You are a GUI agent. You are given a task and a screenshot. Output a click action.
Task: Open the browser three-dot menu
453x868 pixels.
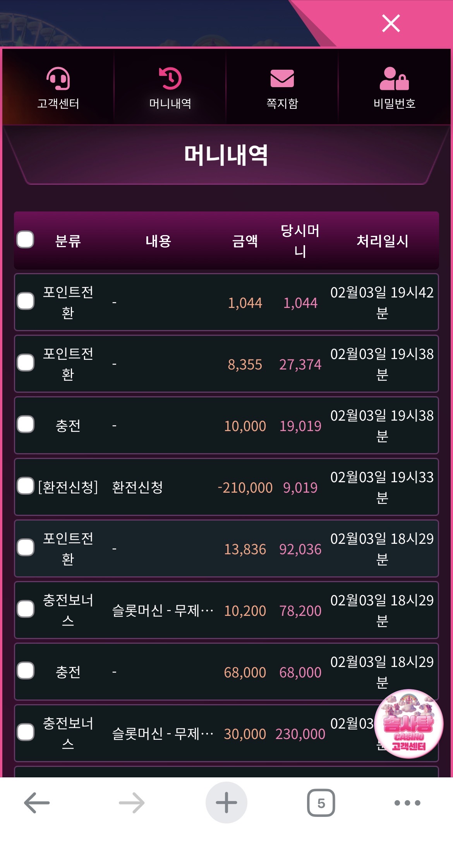(x=407, y=803)
